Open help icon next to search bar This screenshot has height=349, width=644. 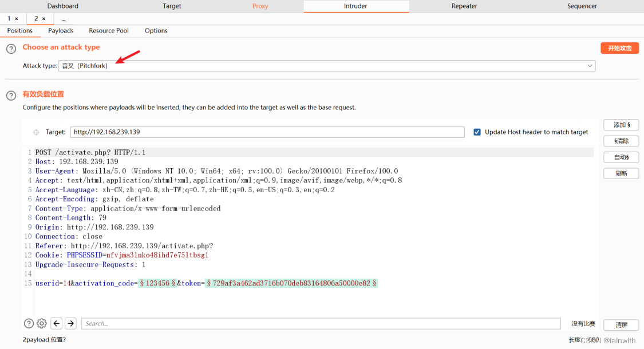point(29,324)
